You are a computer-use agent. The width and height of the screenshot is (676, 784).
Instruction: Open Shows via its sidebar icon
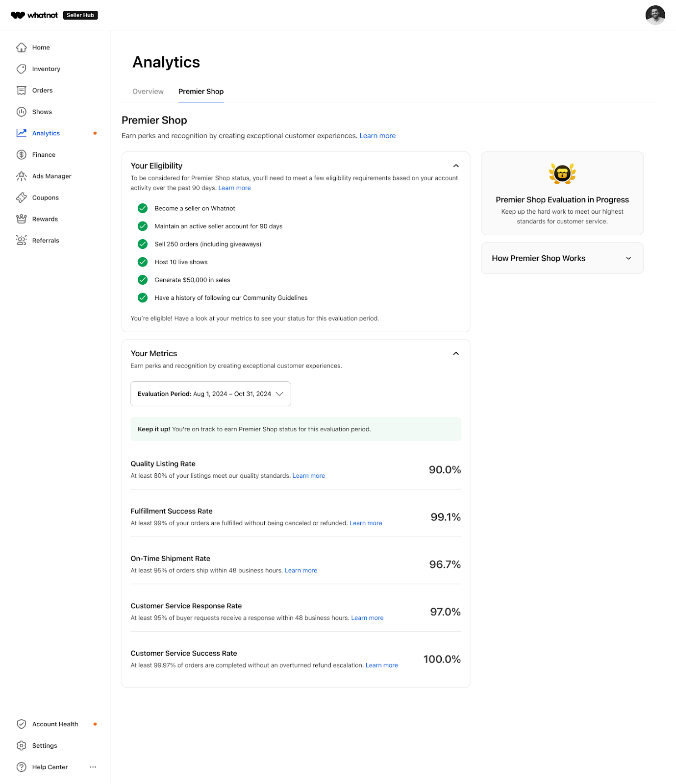(21, 112)
